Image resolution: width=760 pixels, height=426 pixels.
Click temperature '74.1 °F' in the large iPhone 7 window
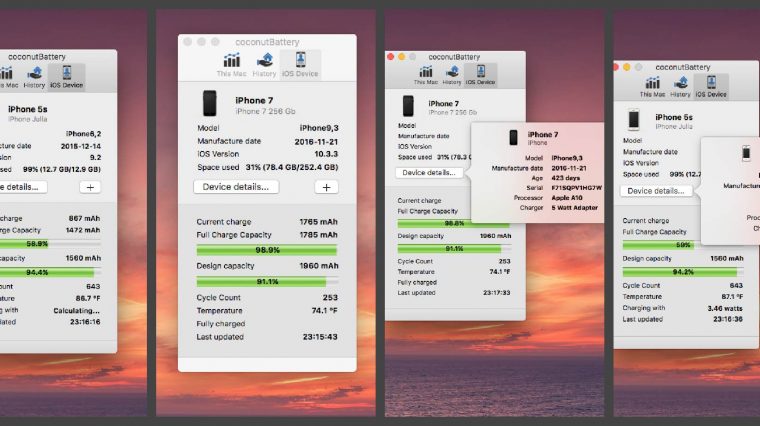pos(324,311)
